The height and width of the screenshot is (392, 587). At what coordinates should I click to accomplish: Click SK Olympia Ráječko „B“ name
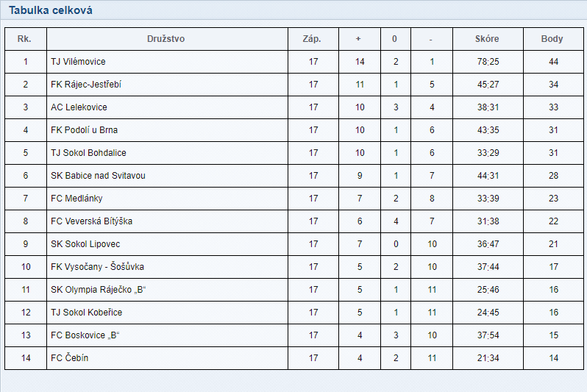pyautogui.click(x=98, y=290)
